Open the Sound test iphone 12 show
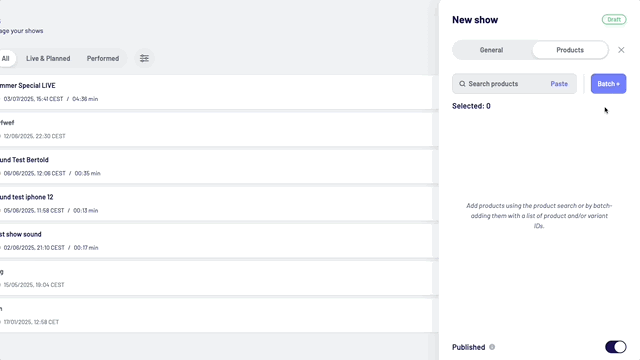This screenshot has height=360, width=640. 216,203
